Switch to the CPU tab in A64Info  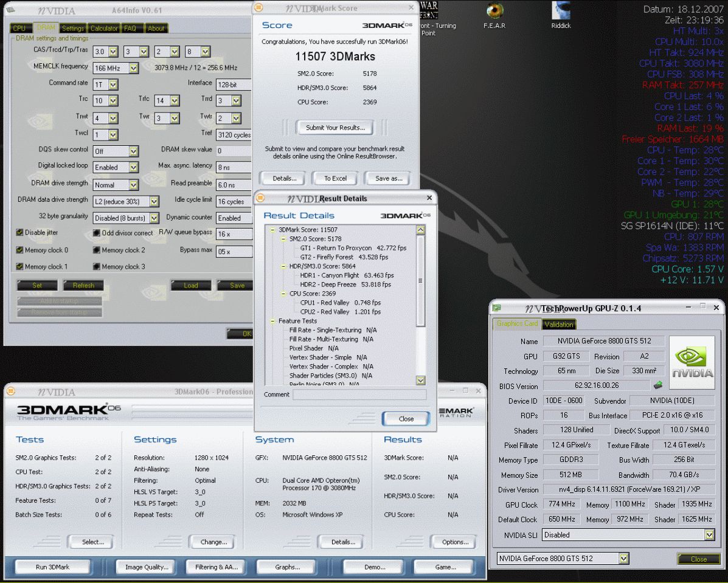tap(19, 29)
